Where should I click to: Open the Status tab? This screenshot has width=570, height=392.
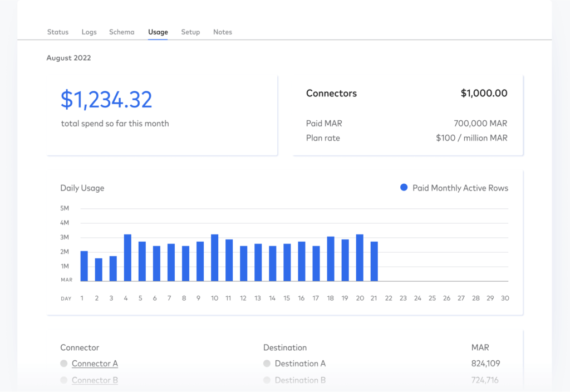pyautogui.click(x=57, y=32)
